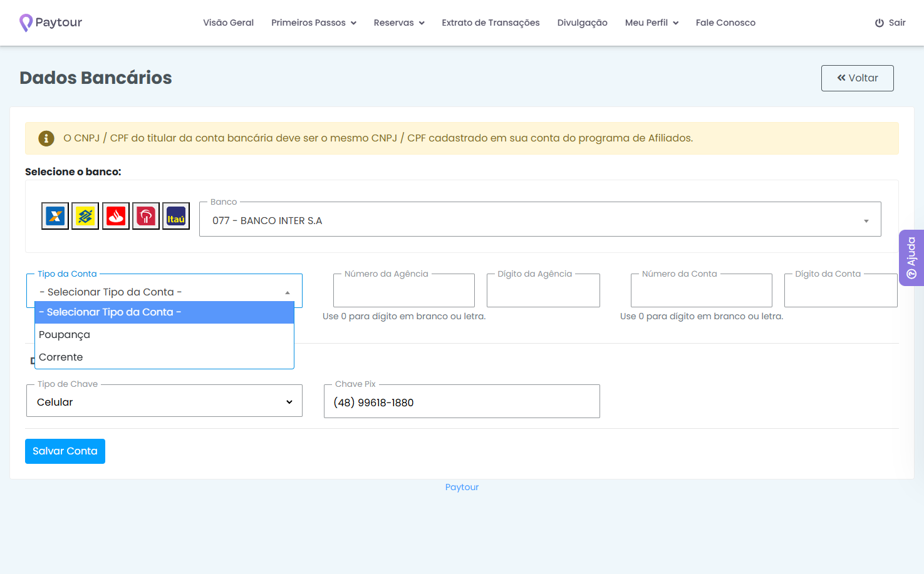Focus the Dígito da Conta field

point(841,291)
